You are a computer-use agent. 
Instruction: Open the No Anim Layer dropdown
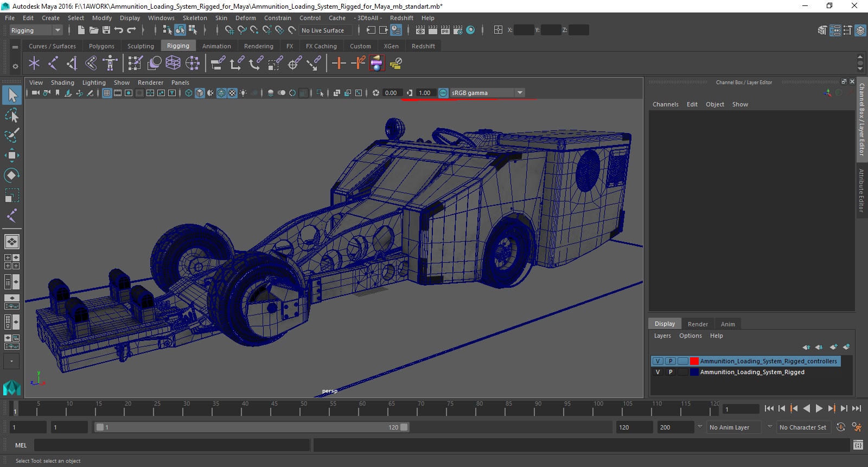pyautogui.click(x=735, y=427)
